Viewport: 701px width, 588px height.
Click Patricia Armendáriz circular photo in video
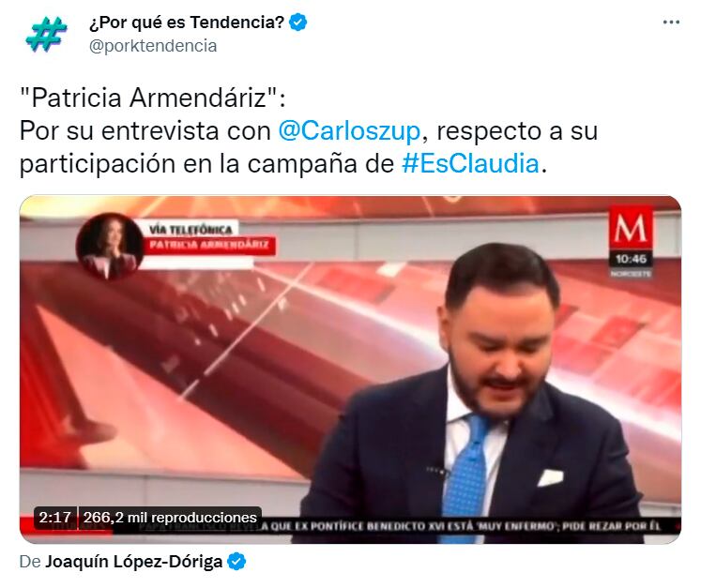pyautogui.click(x=110, y=247)
